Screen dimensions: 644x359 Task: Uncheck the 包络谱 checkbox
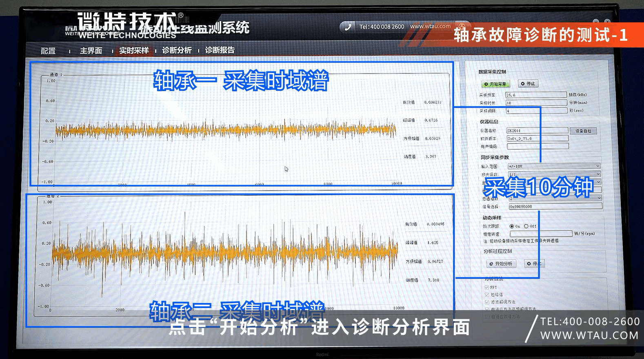(487, 294)
